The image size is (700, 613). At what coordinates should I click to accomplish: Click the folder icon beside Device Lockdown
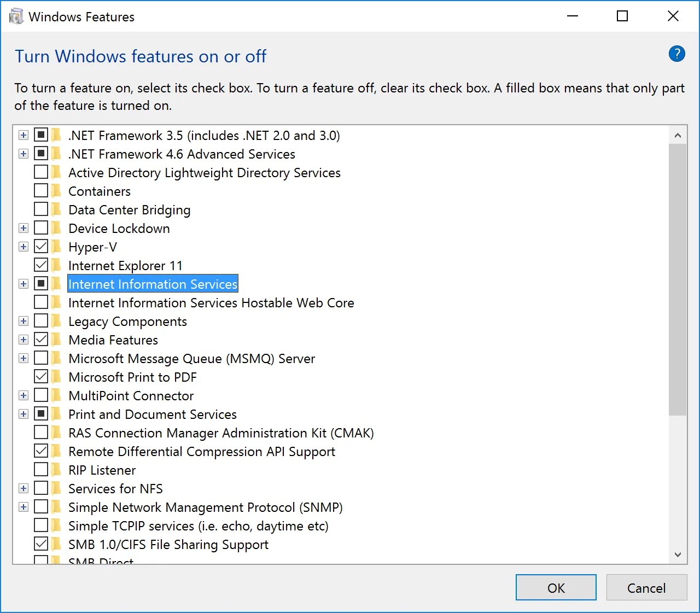(56, 228)
